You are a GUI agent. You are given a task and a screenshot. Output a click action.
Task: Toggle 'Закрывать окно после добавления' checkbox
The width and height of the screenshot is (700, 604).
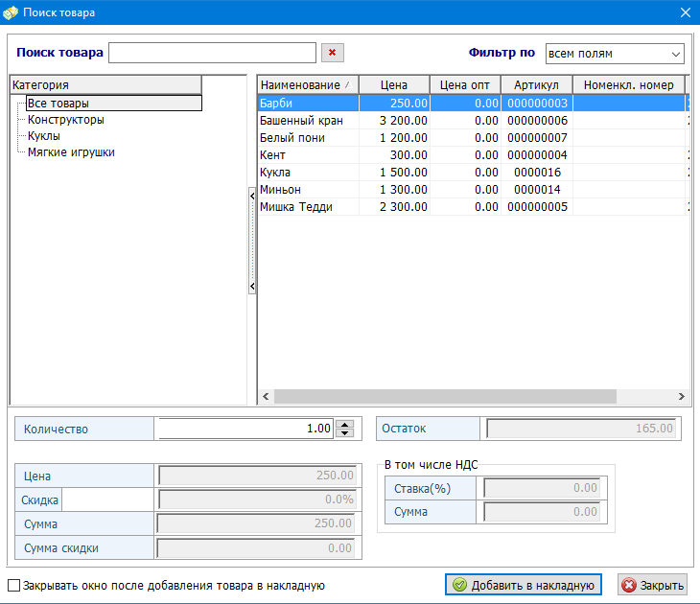pos(14,585)
